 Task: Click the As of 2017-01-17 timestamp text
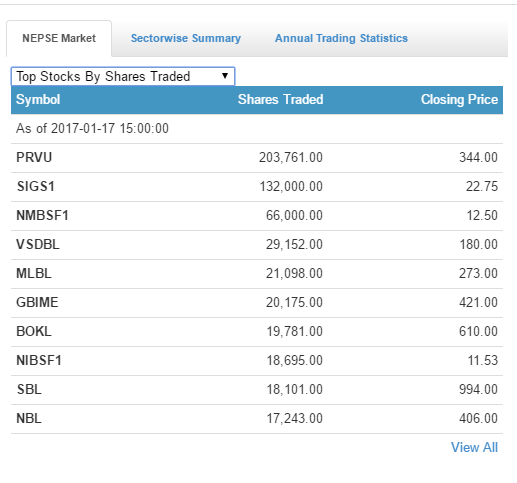pos(92,128)
